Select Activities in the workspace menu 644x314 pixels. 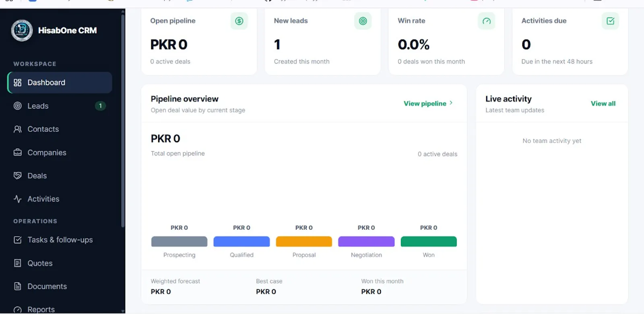pyautogui.click(x=60, y=199)
